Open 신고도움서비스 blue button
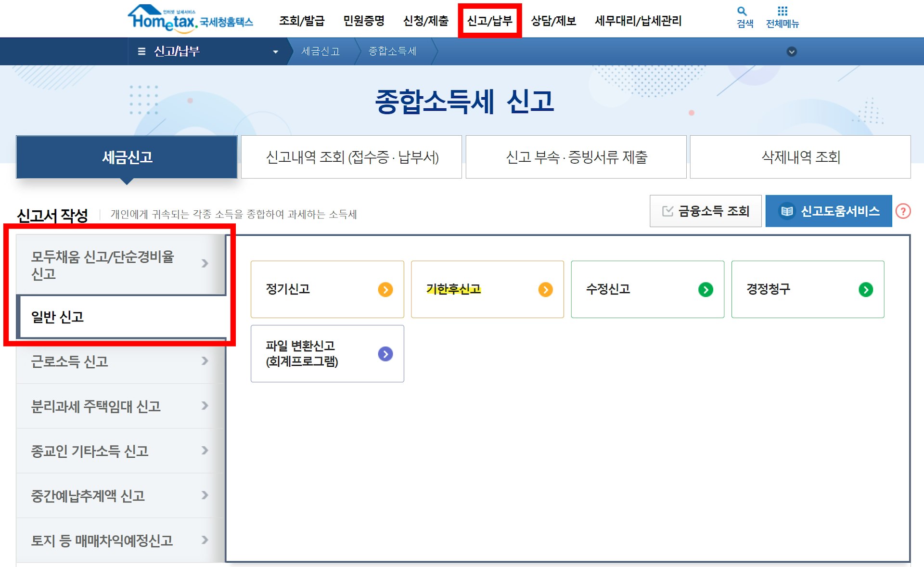This screenshot has width=924, height=567. (x=828, y=211)
